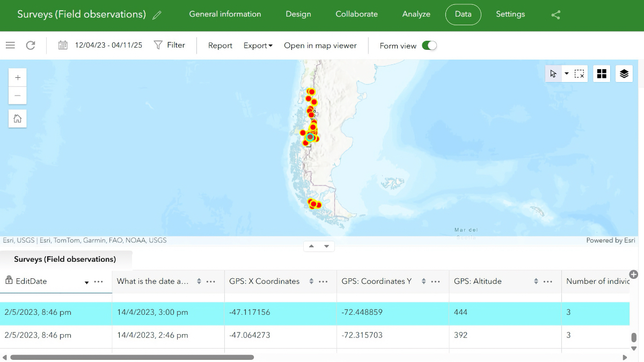The image size is (644, 362).
Task: Sort the GPS Altitude column
Action: click(x=536, y=282)
